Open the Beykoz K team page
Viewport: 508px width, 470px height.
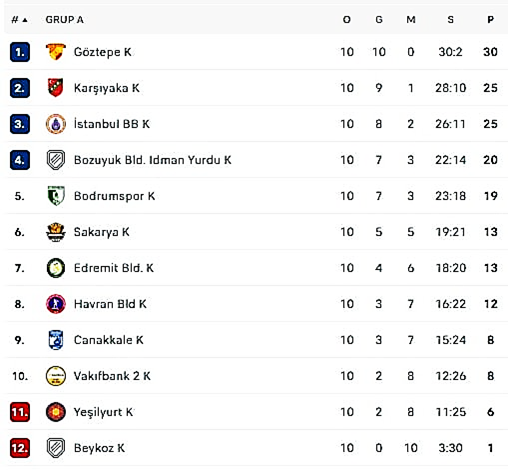99,448
